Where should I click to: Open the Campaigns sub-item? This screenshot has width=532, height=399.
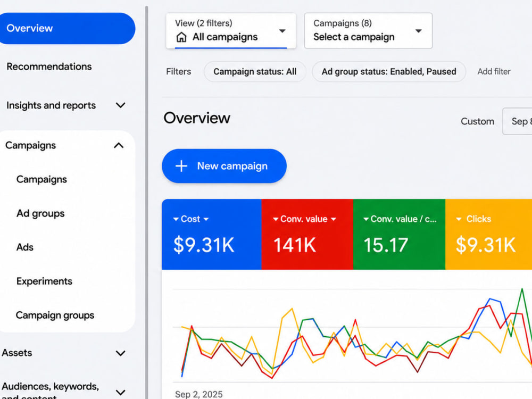pyautogui.click(x=41, y=179)
